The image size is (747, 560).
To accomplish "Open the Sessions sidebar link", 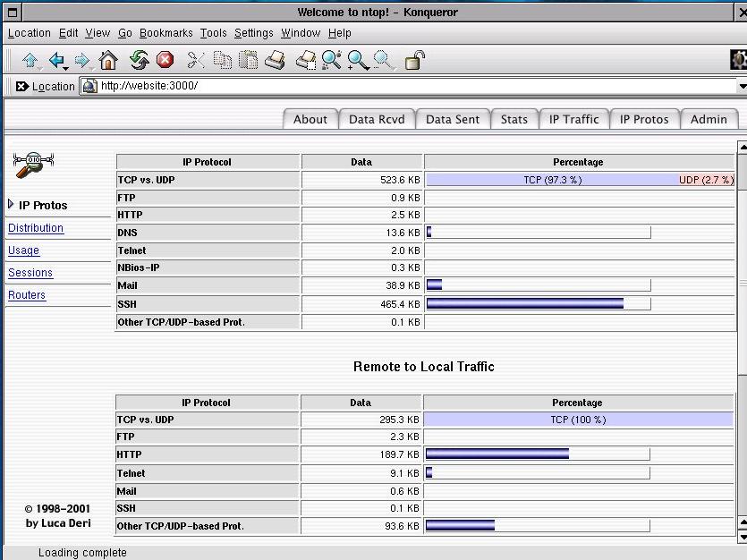I will coord(30,273).
